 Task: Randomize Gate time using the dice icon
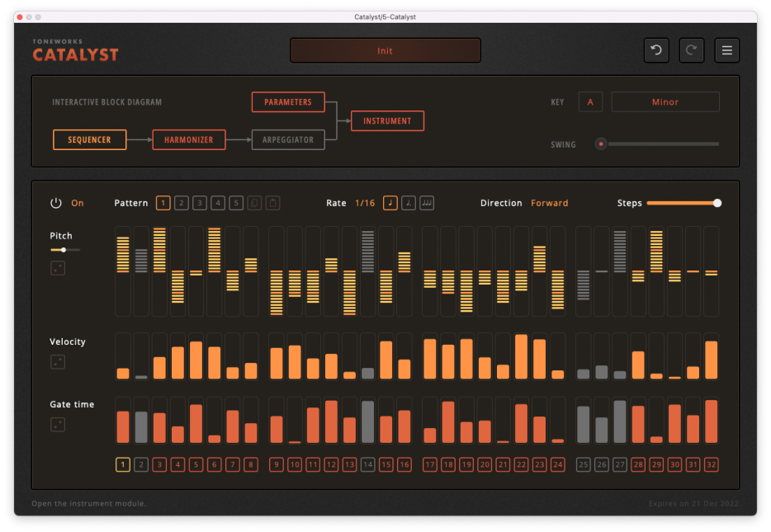tap(57, 424)
